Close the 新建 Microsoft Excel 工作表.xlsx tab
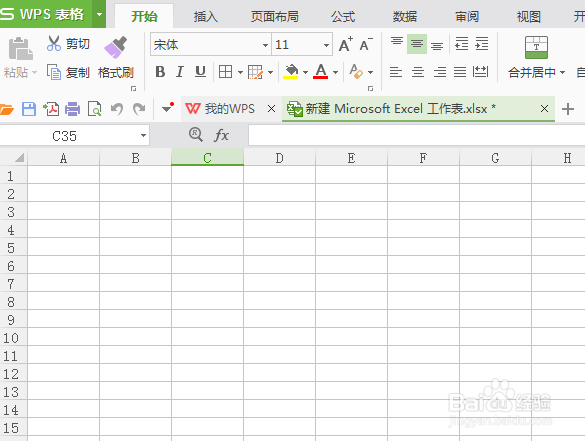 pos(544,109)
